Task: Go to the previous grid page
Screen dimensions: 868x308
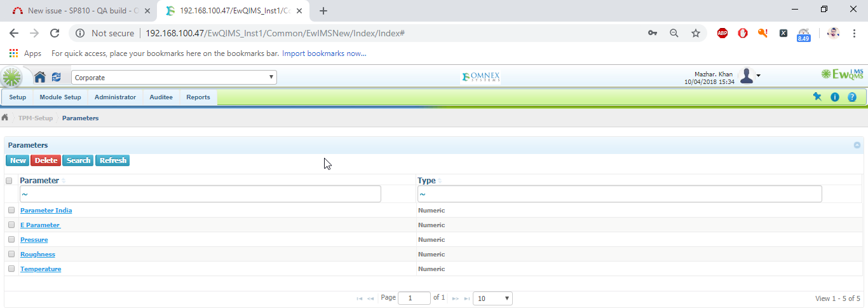Action: (370, 298)
